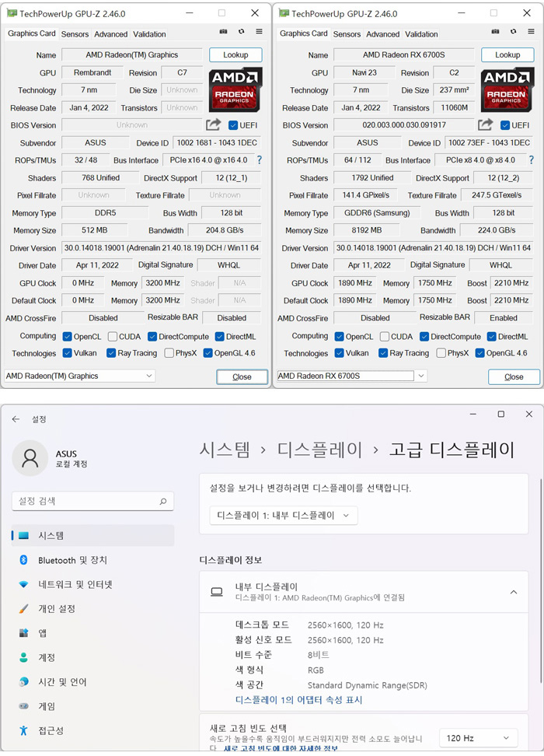544x756 pixels.
Task: Click the screenshot camera icon in left GPU-Z window
Action: 223,31
